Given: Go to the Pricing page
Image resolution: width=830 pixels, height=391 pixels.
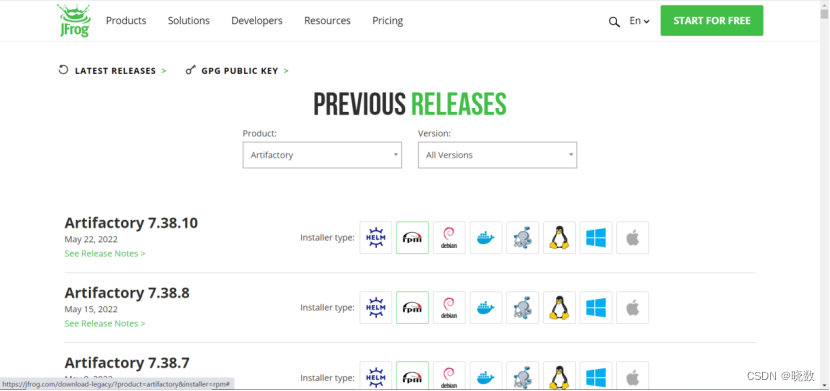Looking at the screenshot, I should tap(387, 21).
